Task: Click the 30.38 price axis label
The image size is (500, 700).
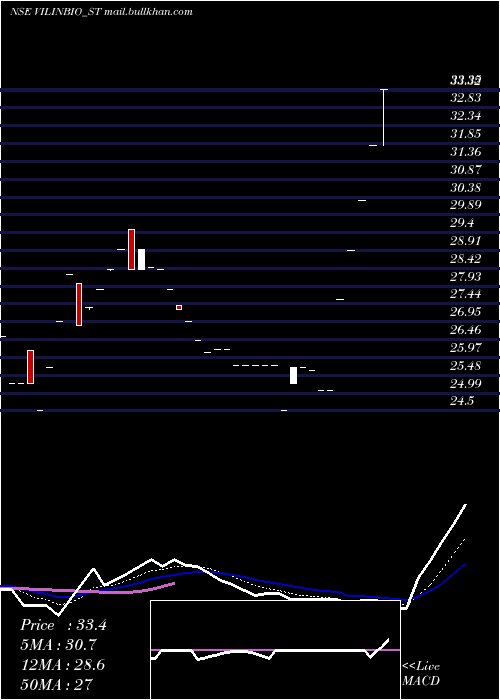Action: (466, 188)
